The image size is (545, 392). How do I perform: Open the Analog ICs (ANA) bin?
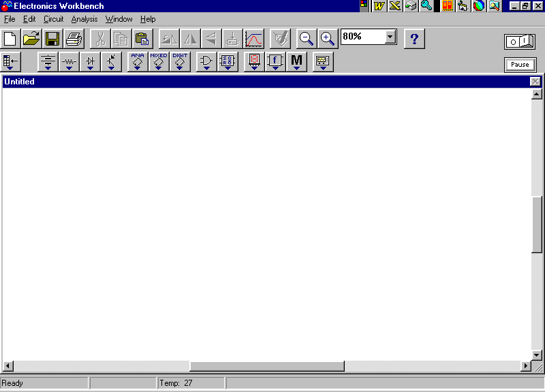pos(138,62)
